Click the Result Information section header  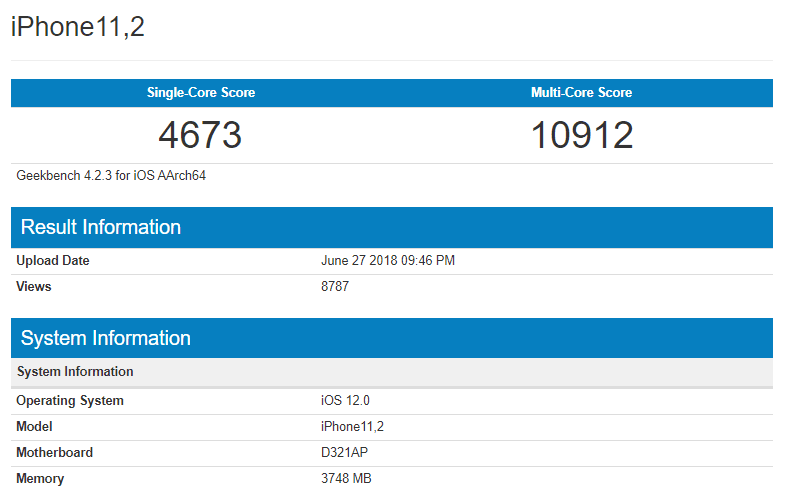pos(101,227)
